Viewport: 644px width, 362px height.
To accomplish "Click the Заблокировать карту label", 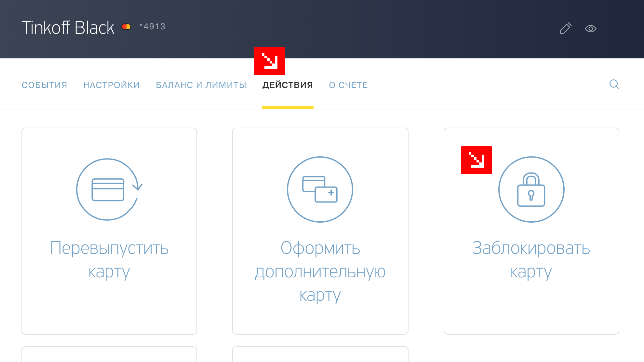I will (531, 260).
